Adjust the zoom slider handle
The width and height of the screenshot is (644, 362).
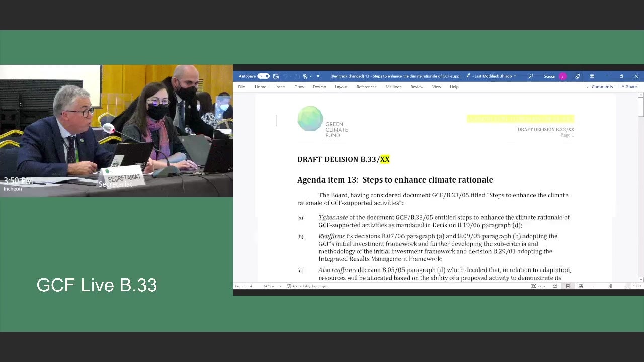click(x=610, y=286)
